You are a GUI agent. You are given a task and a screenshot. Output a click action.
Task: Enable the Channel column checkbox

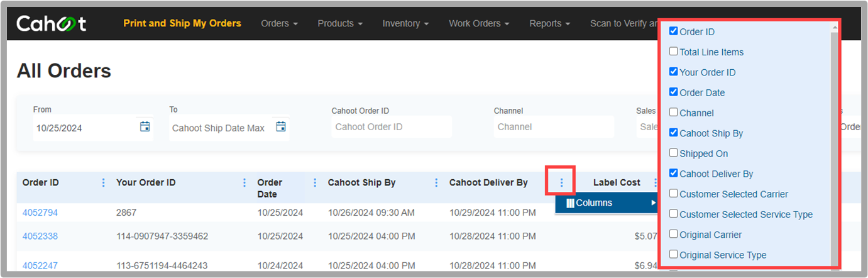coord(674,113)
